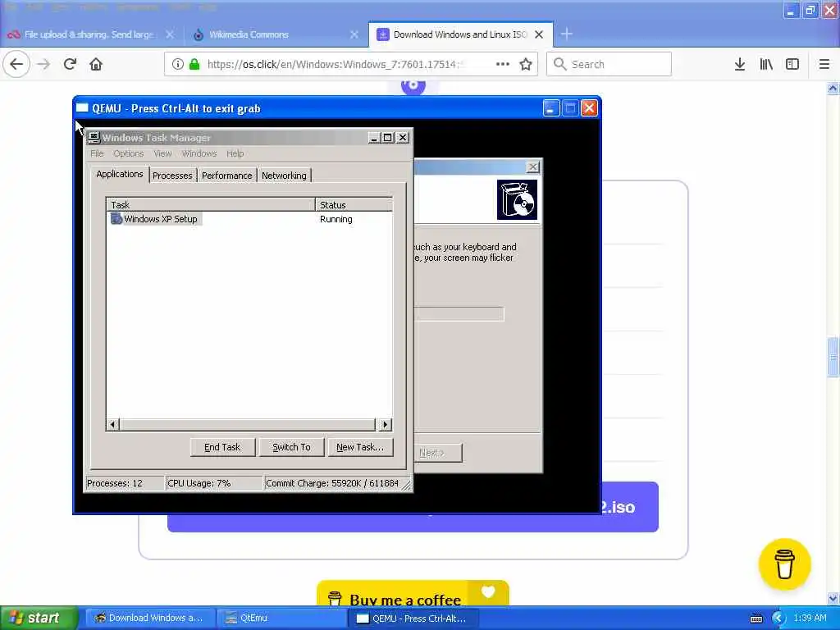The width and height of the screenshot is (840, 630).
Task: Expand hidden system tray icons arrow
Action: coord(778,619)
